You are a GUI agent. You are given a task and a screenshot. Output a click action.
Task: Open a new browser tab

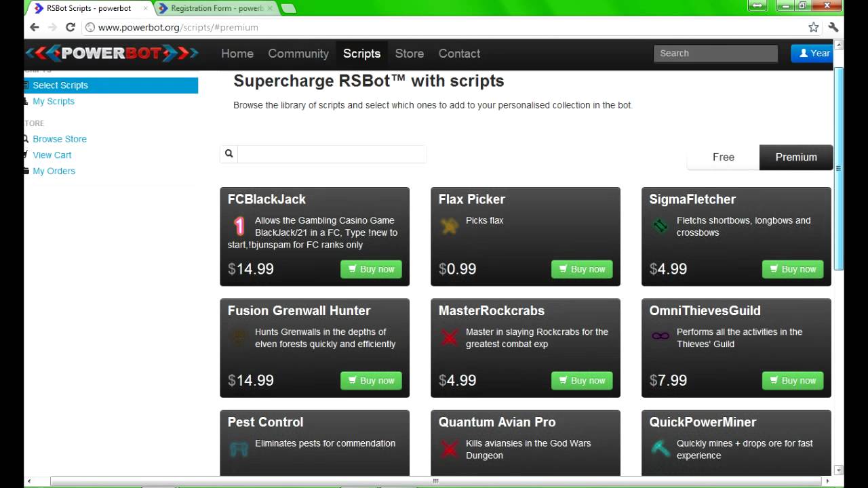(x=288, y=8)
